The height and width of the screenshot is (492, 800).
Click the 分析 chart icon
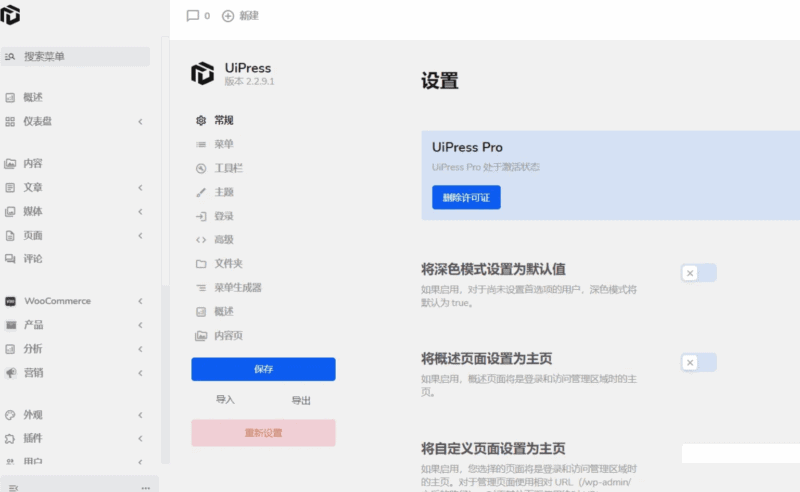click(x=10, y=349)
